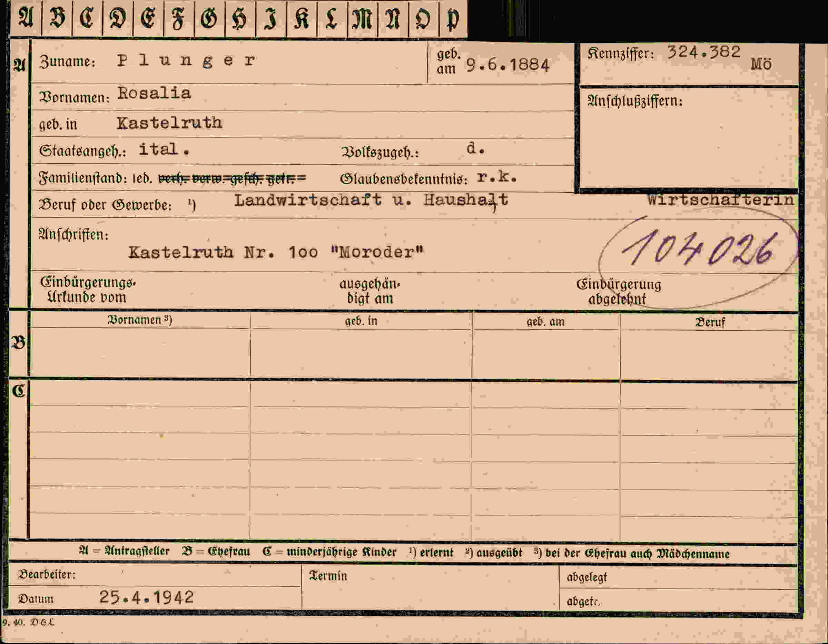
Task: Click the birthplace 'Kastelruth' after 'geb. in'
Action: 169,123
